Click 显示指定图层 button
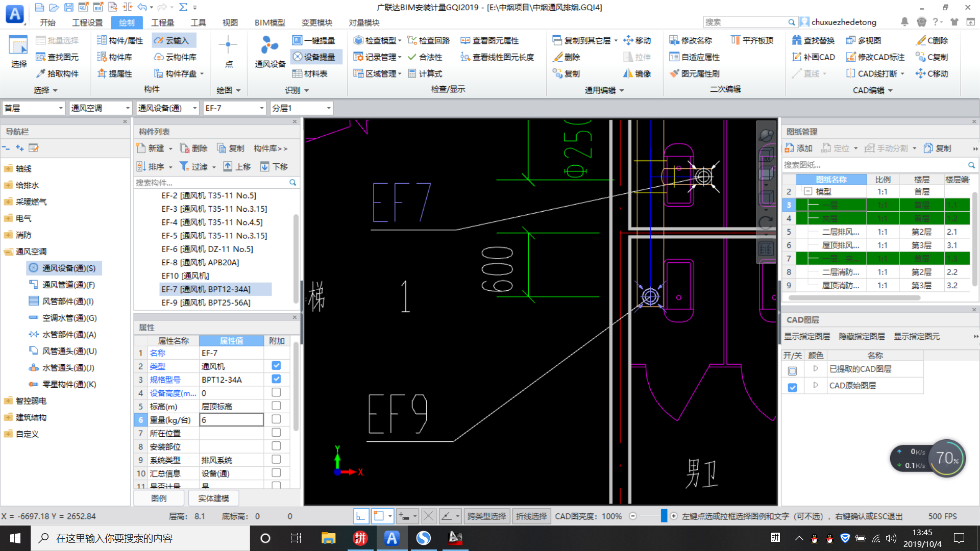 [x=807, y=336]
